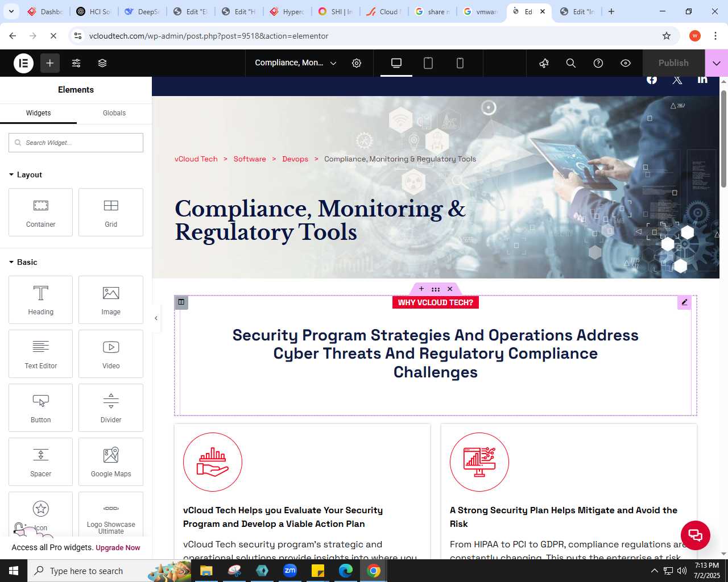Open the Publish options dropdown arrow
728x582 pixels.
[717, 63]
